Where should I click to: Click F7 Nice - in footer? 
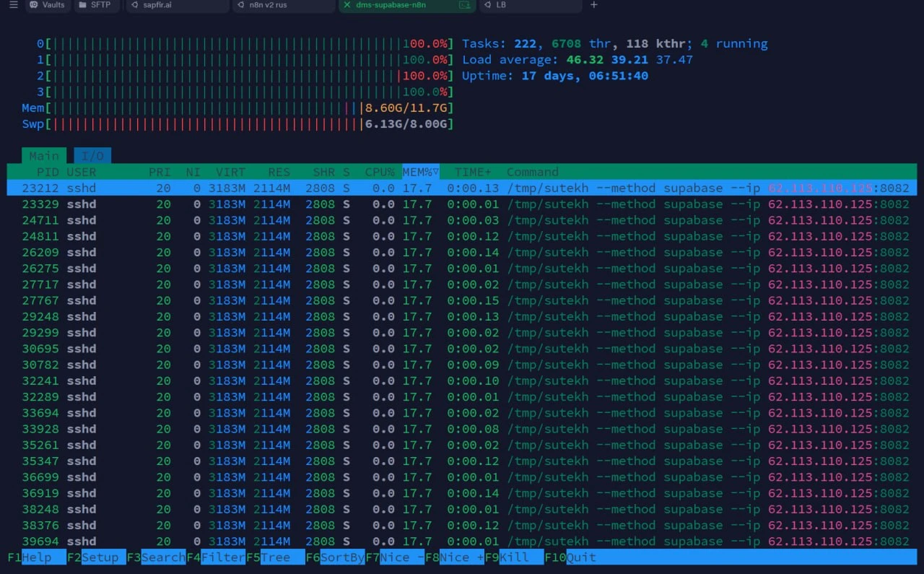coord(395,557)
